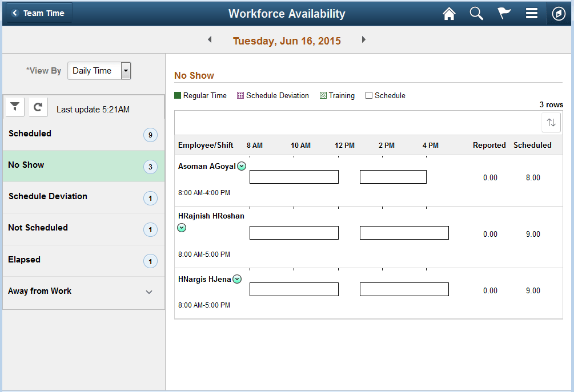Select the Schedule Deviation category
The image size is (574, 392).
tap(84, 197)
